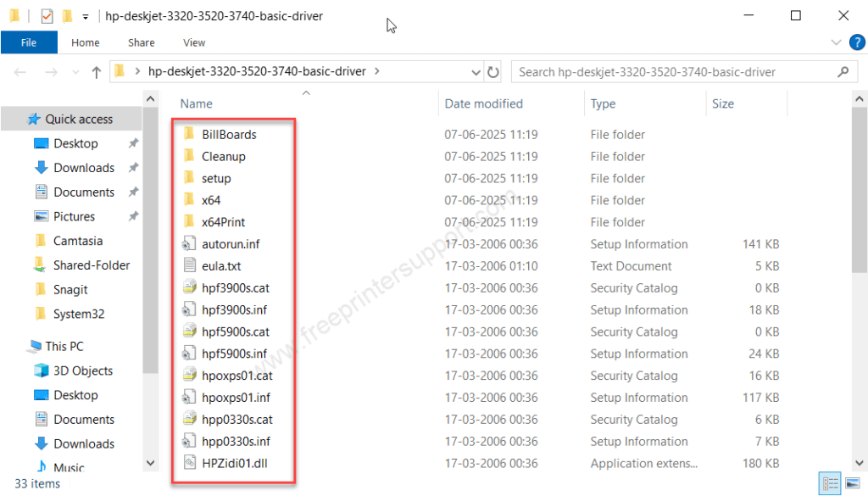Select the hpoxps01.inf file icon
This screenshot has width=868, height=496.
click(x=189, y=397)
